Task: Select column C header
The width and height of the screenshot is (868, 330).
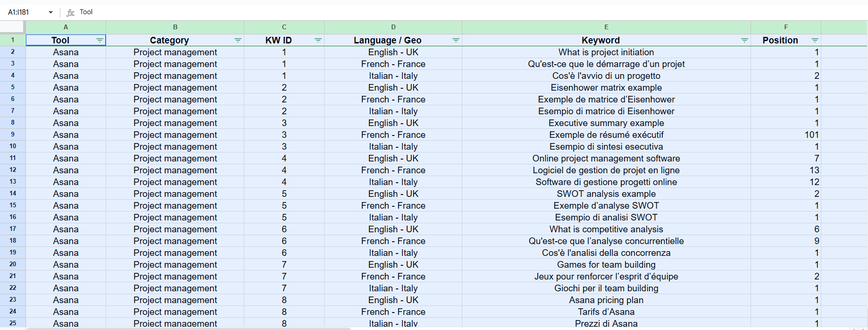Action: [284, 27]
